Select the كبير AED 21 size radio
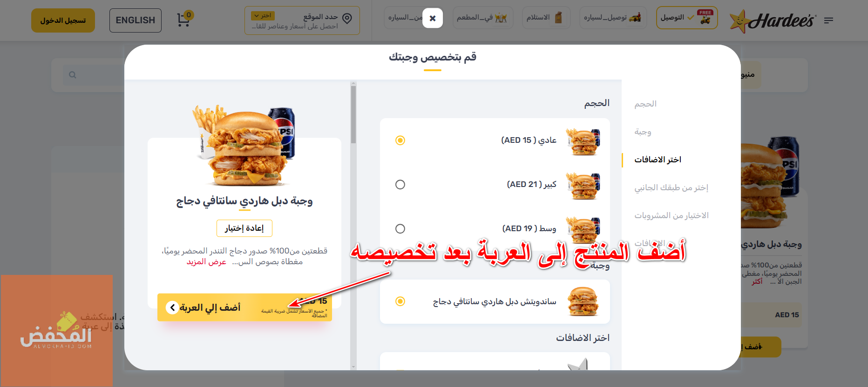 click(400, 185)
